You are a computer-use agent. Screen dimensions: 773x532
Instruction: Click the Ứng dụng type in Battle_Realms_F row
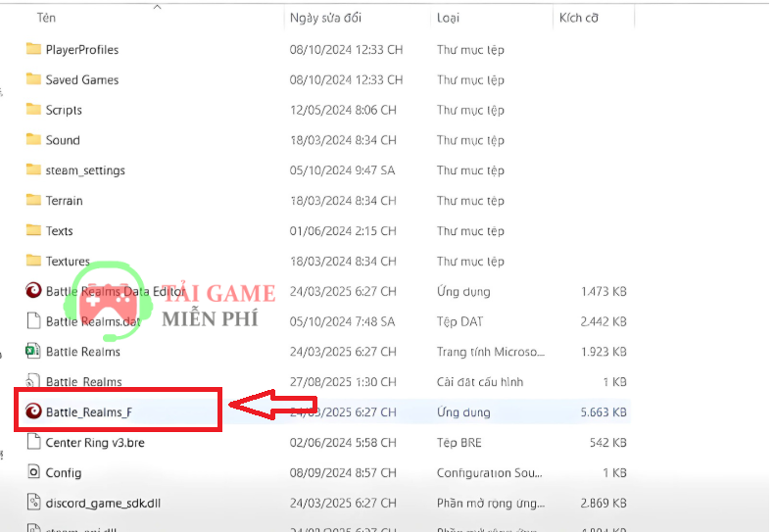coord(463,412)
